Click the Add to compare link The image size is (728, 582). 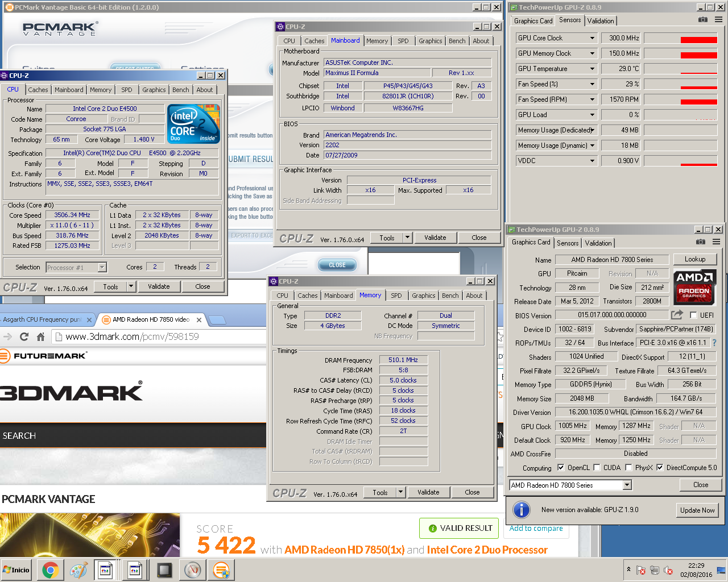point(536,529)
